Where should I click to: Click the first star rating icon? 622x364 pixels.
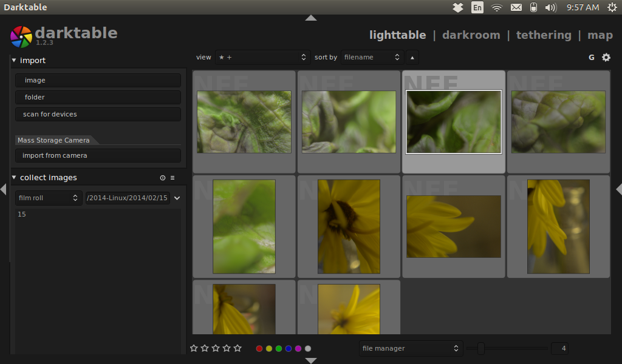coord(194,348)
